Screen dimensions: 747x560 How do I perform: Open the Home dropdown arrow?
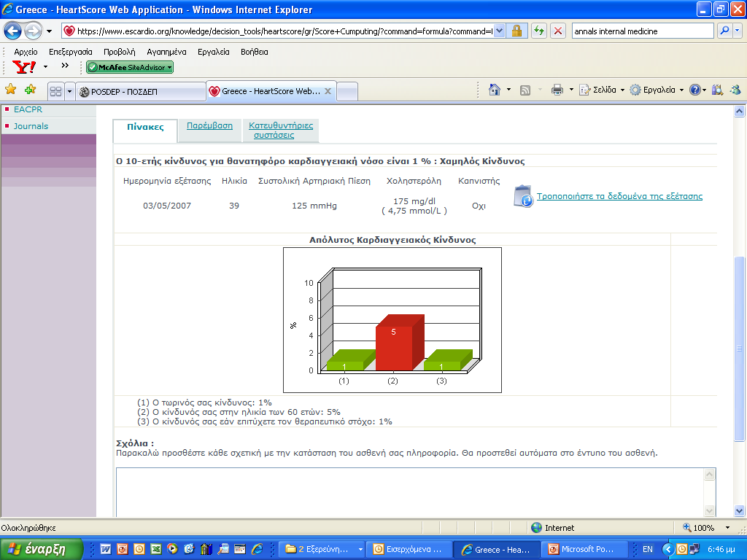pyautogui.click(x=508, y=90)
